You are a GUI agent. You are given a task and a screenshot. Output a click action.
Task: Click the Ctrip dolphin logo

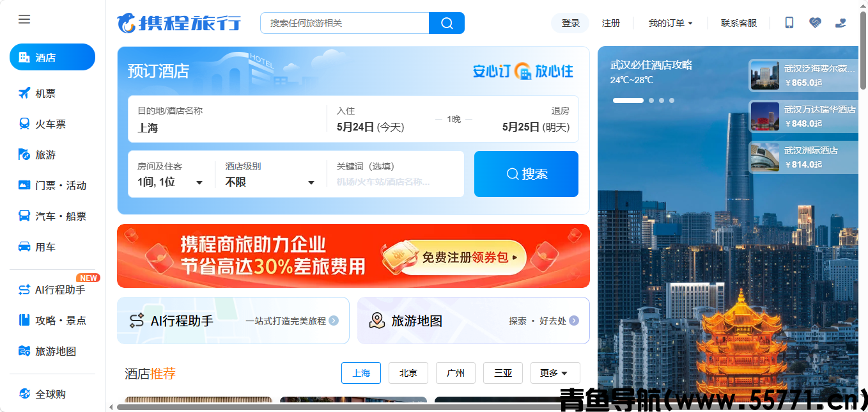pyautogui.click(x=127, y=23)
